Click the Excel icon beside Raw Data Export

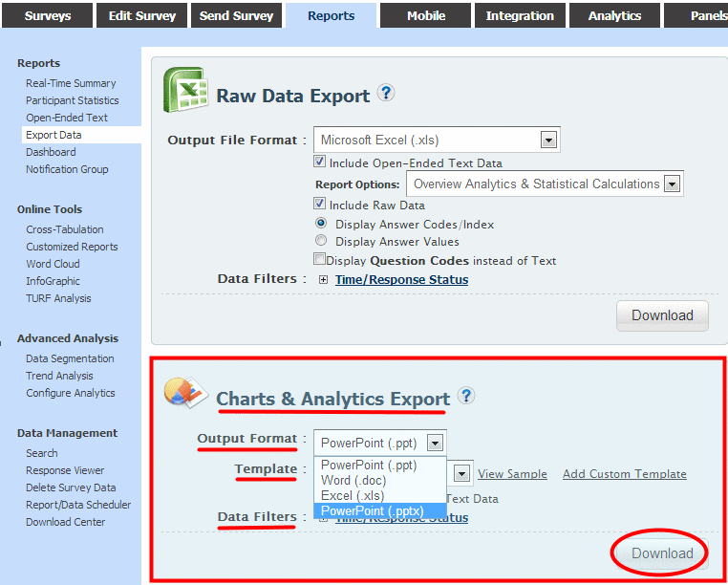(184, 91)
